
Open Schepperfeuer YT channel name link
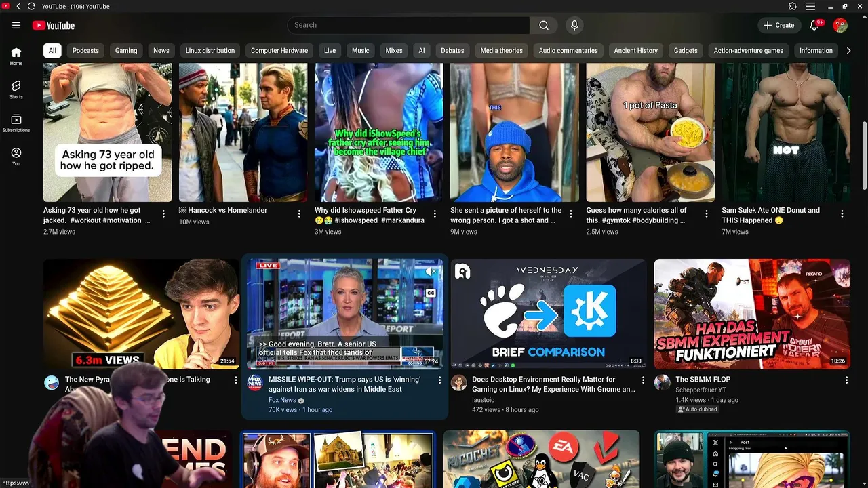701,390
